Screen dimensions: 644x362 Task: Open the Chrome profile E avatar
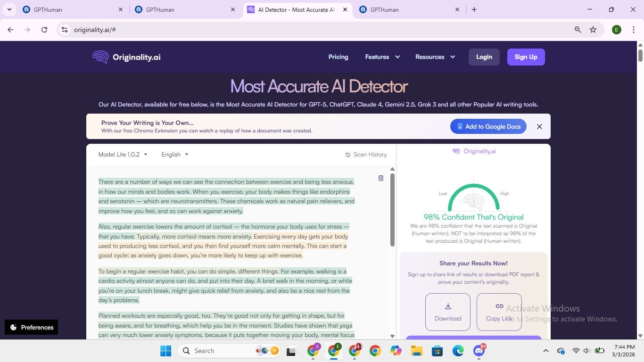[616, 30]
